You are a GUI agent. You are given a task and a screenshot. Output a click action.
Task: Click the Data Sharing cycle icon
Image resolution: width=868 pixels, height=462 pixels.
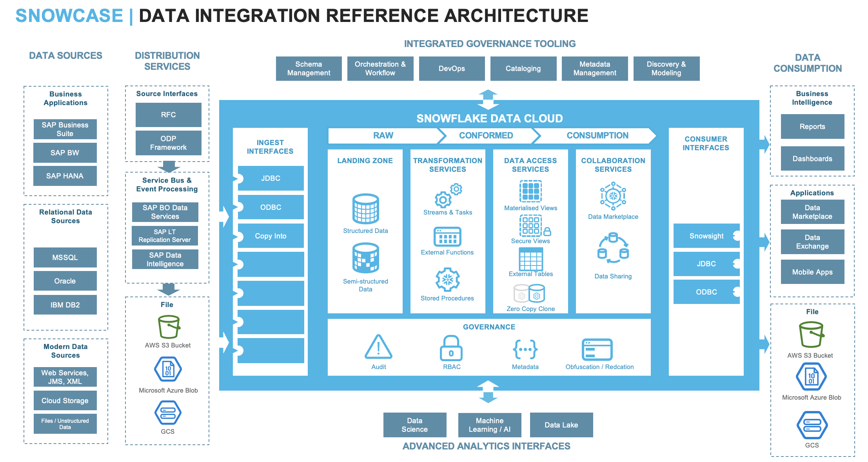(613, 248)
